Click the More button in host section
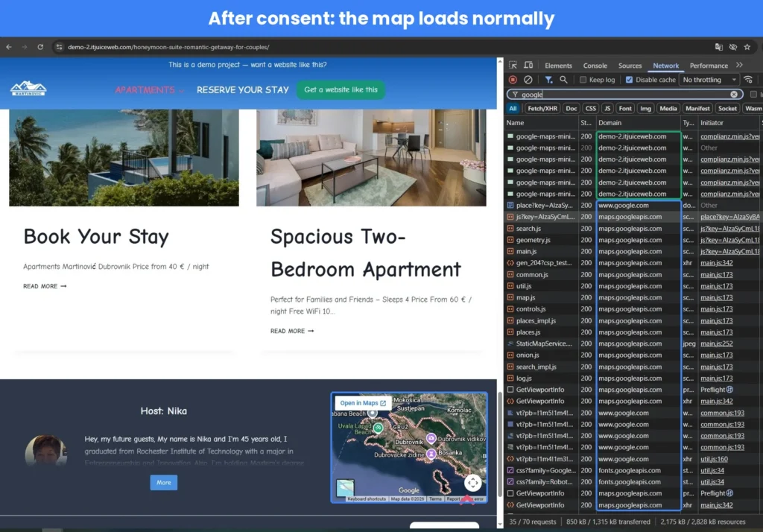 pos(163,482)
